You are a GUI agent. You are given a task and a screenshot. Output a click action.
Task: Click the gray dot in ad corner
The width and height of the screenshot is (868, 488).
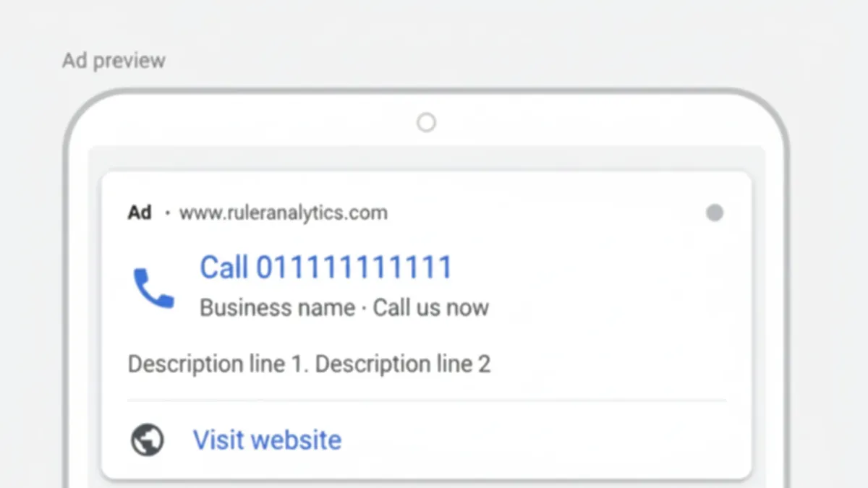pos(714,213)
